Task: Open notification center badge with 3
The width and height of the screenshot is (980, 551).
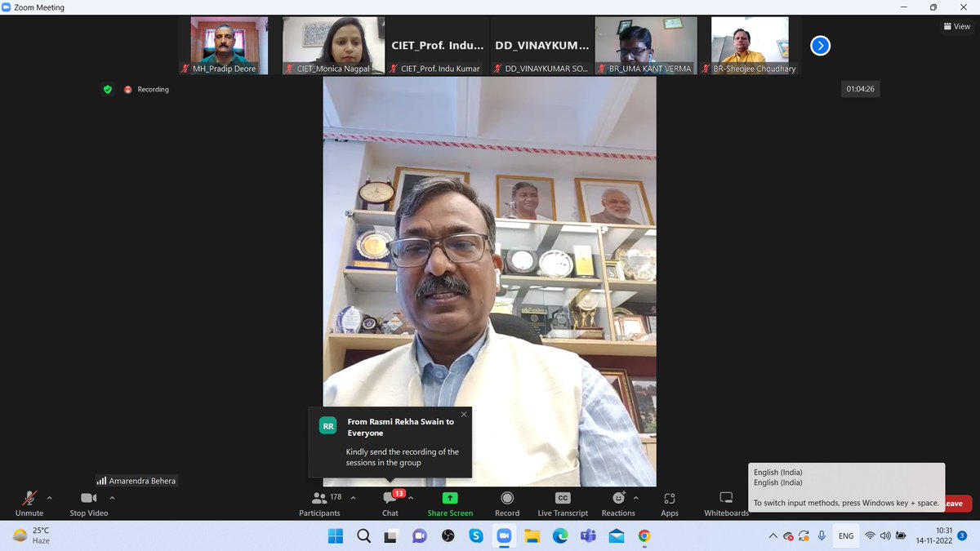Action: click(963, 536)
